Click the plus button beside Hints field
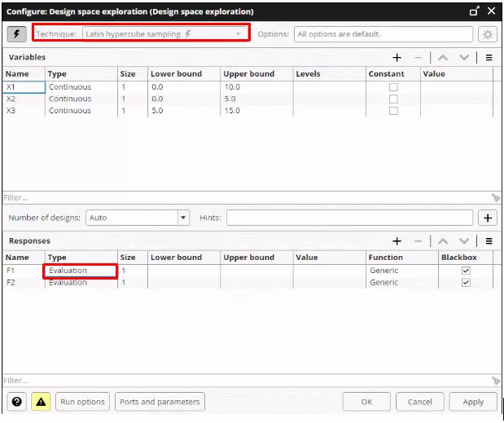 [488, 218]
